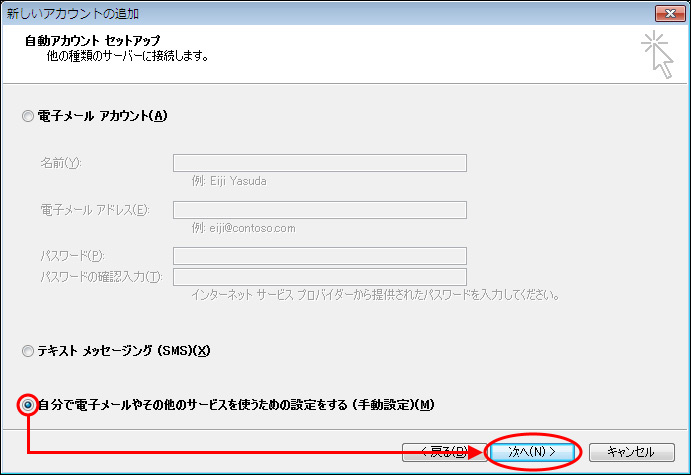Click the 電子メール アドレス(E): label
This screenshot has height=475, width=691.
coord(95,210)
